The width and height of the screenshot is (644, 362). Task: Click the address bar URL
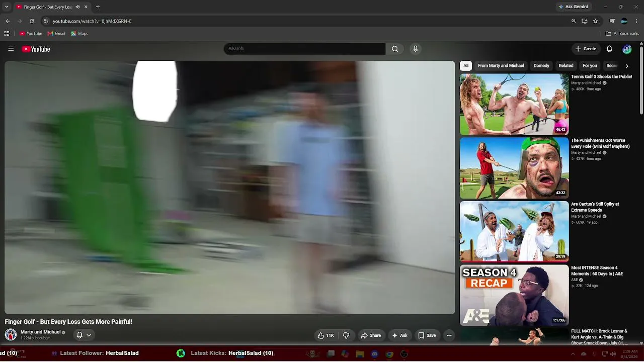[92, 21]
